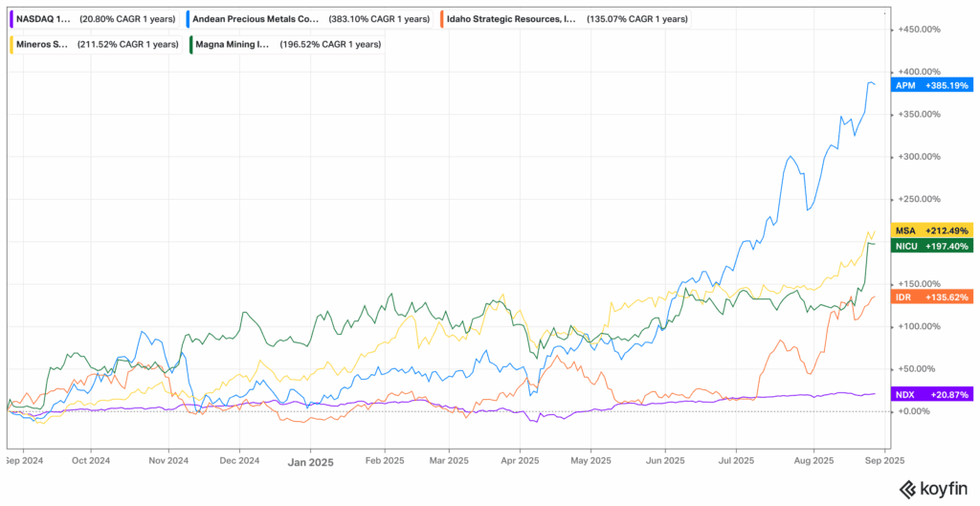
Task: Click the +400.00% axis label
Action: [x=920, y=72]
